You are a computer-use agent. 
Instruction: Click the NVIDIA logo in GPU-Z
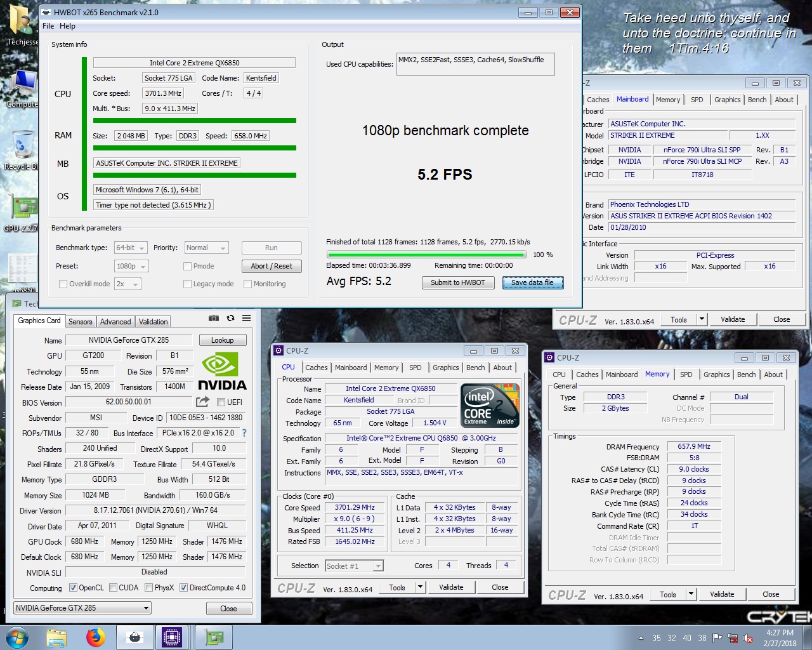pos(222,371)
